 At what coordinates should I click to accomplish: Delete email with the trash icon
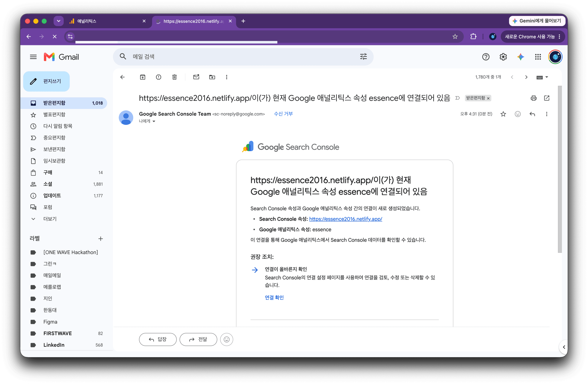point(174,77)
